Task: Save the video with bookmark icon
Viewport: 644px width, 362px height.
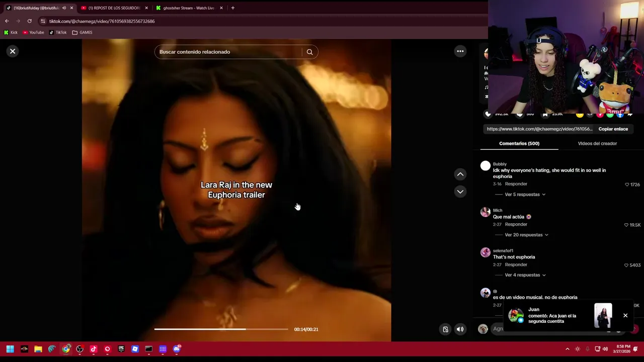Action: pyautogui.click(x=545, y=114)
